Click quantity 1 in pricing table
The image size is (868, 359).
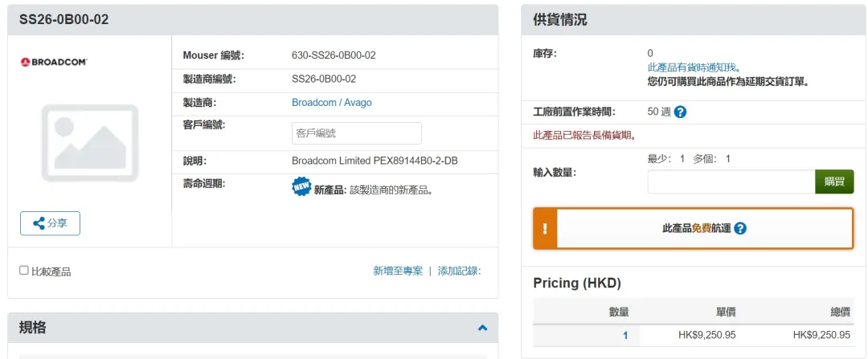click(624, 335)
